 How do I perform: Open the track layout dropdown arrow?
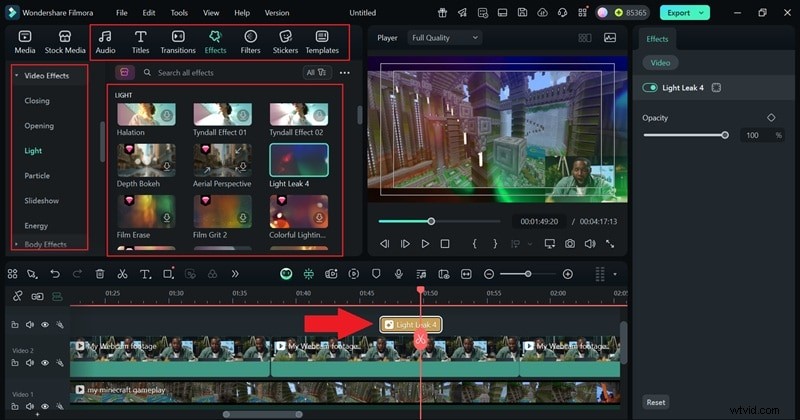point(615,274)
